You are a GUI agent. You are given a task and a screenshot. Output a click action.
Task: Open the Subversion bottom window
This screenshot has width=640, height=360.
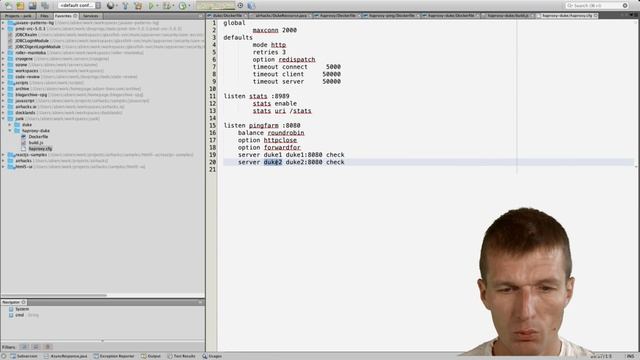(x=24, y=356)
